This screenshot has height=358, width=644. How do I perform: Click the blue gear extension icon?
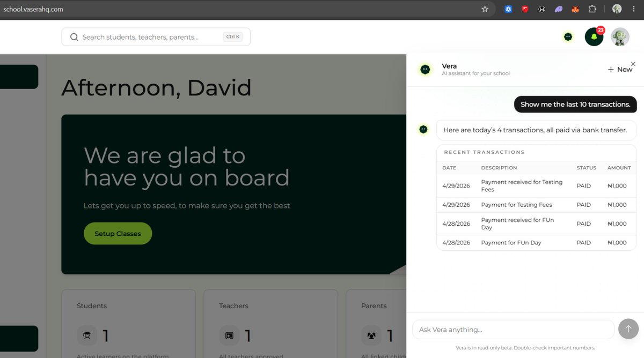(508, 9)
